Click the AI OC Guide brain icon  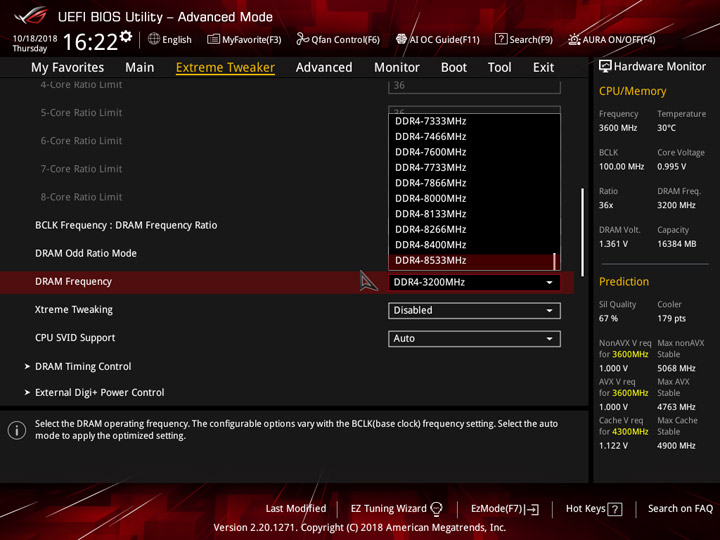(x=401, y=39)
